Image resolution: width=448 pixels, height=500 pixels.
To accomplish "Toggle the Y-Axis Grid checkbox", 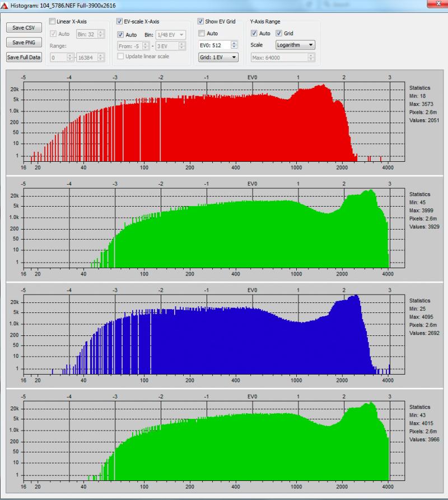I will click(279, 33).
